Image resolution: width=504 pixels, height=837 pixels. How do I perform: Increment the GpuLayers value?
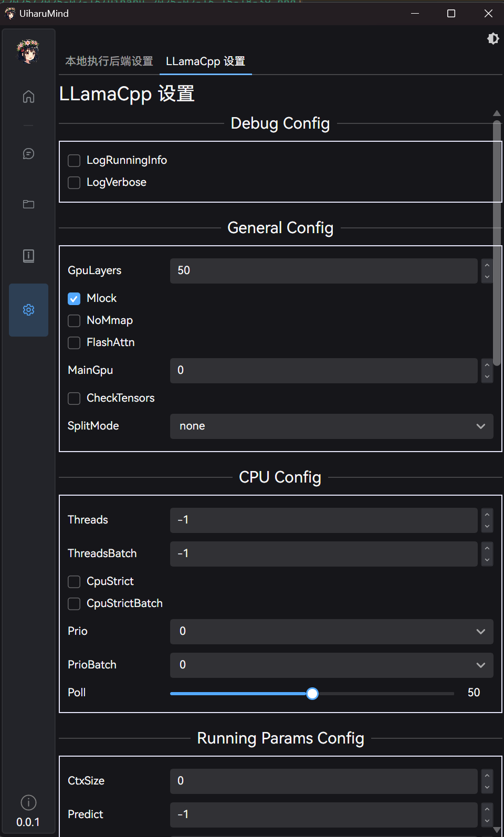487,265
